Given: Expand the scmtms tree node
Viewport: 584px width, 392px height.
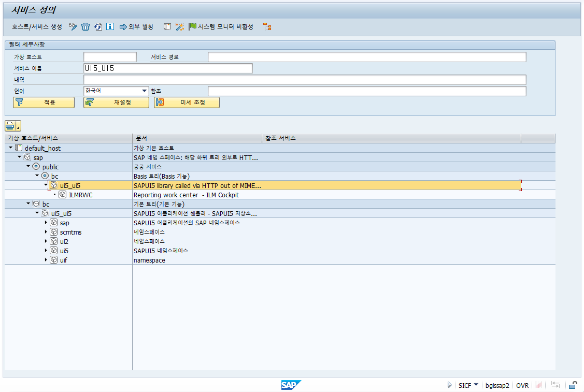Looking at the screenshot, I should tap(46, 232).
